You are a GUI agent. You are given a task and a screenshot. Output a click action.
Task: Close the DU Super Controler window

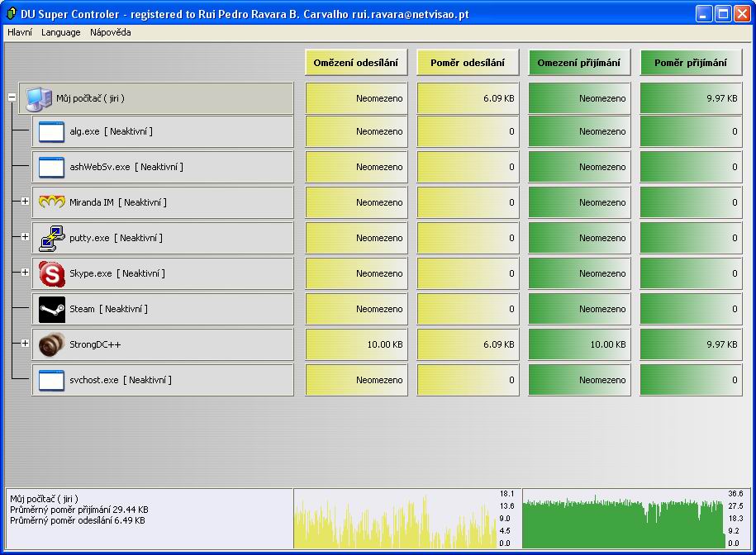tap(742, 14)
